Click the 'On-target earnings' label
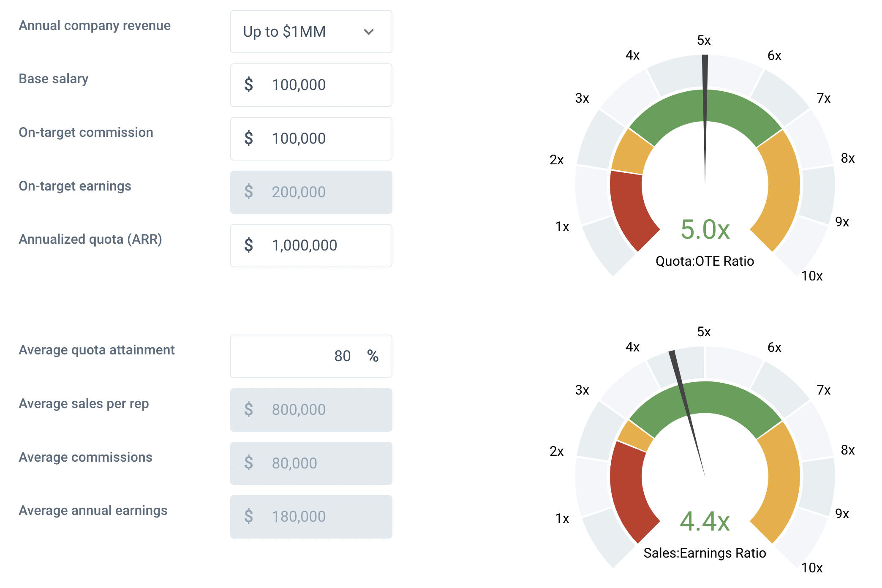Image resolution: width=882 pixels, height=588 pixels. (x=75, y=186)
